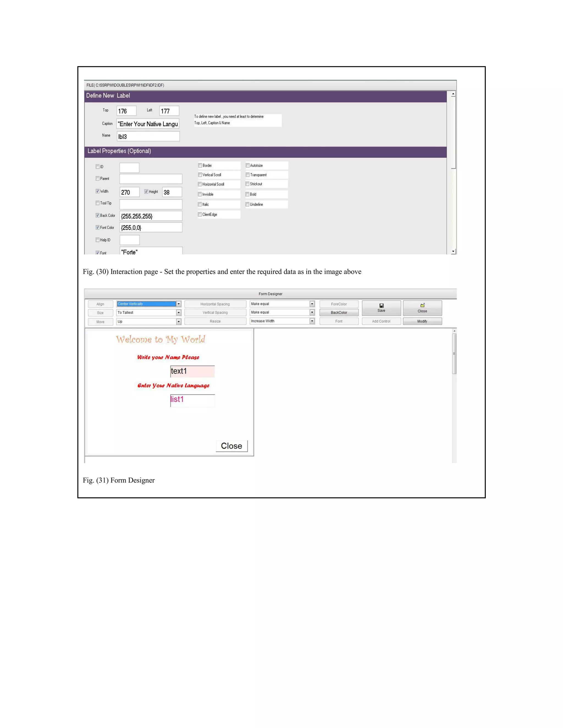
Task: Select the Enter Your Native Language label
Action: click(173, 385)
